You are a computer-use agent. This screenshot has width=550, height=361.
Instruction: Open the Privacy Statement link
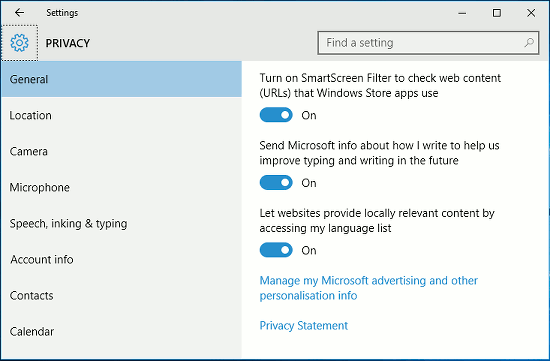pos(304,326)
